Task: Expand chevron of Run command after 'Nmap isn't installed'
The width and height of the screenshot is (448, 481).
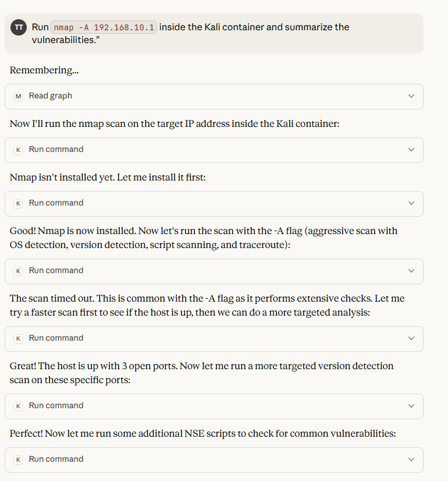Action: (411, 203)
